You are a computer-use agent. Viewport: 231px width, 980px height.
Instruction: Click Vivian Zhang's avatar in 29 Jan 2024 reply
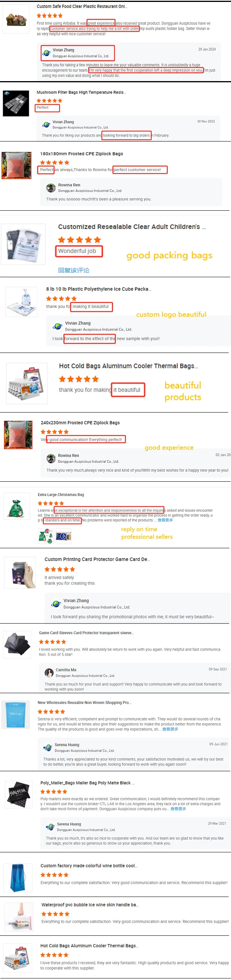point(46,53)
